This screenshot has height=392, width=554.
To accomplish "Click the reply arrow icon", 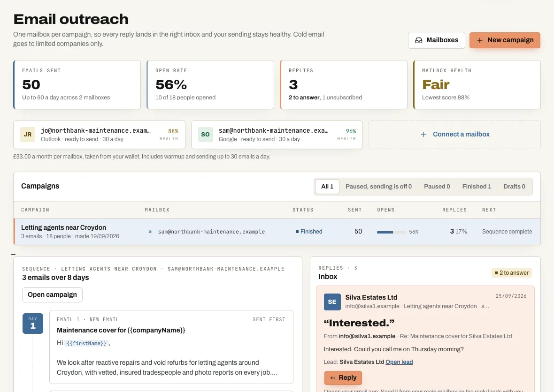I will point(333,378).
